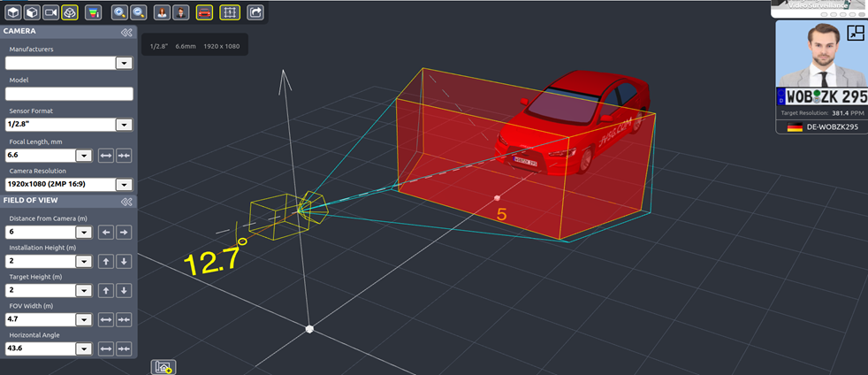Move camera distance with right arrow button
This screenshot has width=868, height=375.
[x=124, y=232]
